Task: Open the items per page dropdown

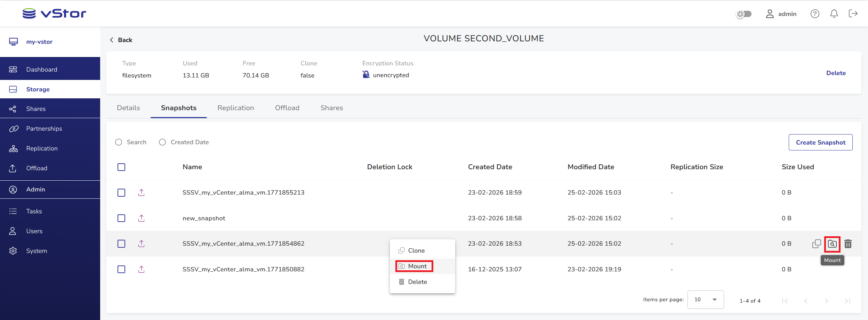Action: click(x=705, y=300)
